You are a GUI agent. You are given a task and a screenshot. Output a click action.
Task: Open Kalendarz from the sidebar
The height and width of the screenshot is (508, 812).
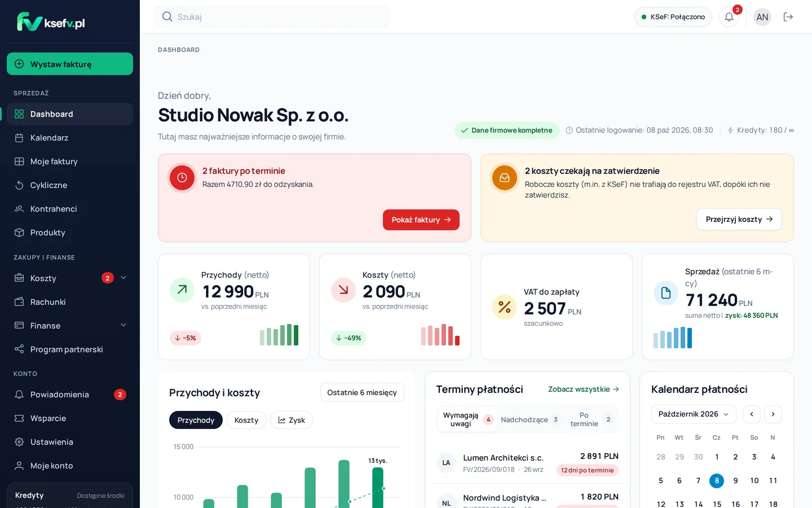(70, 138)
